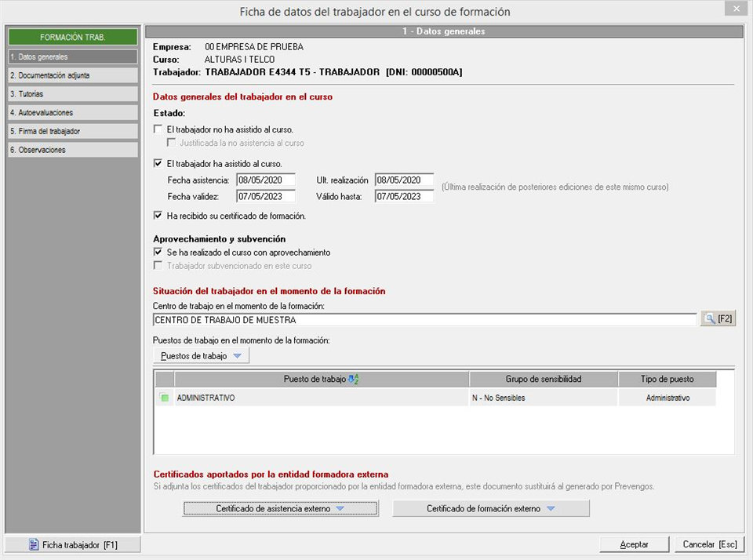Screen dimensions: 753x560
Task: Select '1. Datos generales' section
Action: click(73, 56)
